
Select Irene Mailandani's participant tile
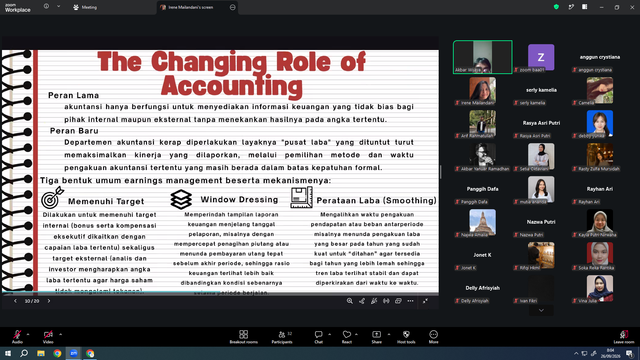coord(482,90)
